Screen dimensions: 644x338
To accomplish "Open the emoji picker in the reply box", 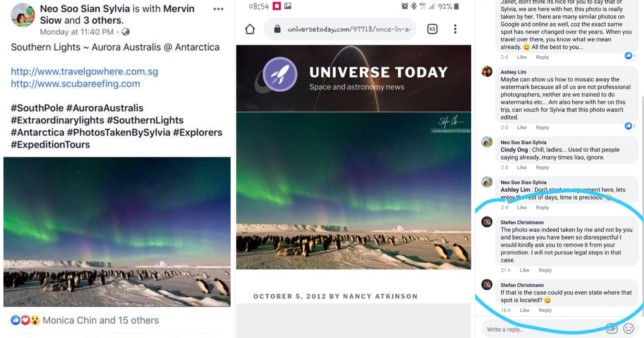I will [629, 329].
